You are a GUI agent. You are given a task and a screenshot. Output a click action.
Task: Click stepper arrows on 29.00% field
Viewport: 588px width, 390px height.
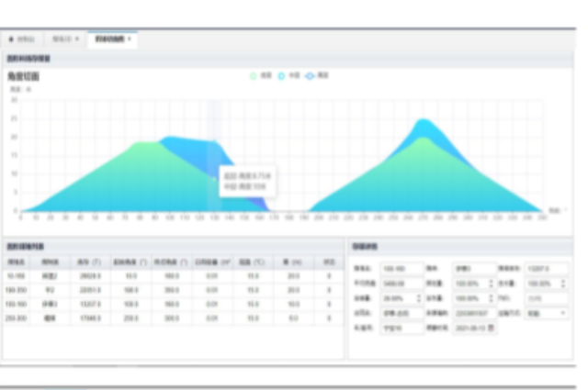pyautogui.click(x=416, y=298)
